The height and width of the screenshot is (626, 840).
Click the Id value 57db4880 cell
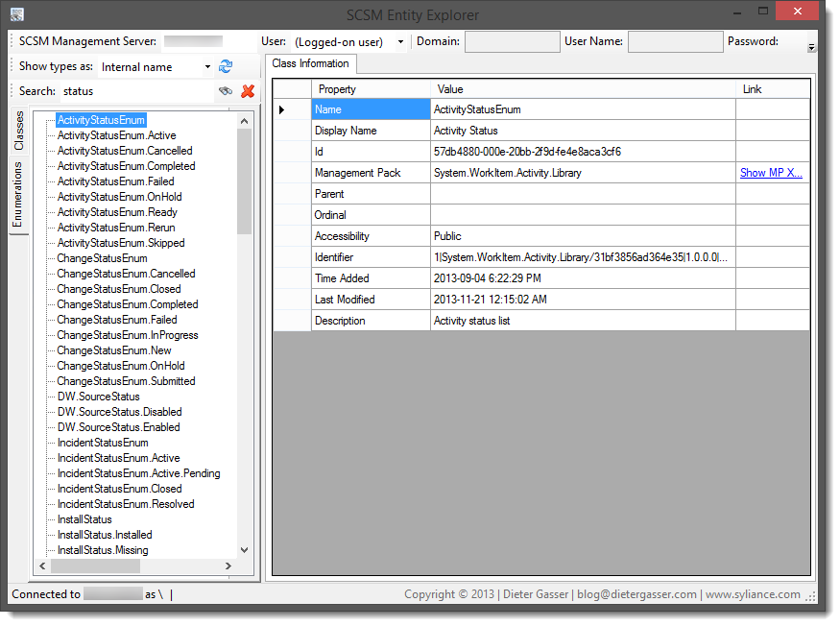click(583, 152)
